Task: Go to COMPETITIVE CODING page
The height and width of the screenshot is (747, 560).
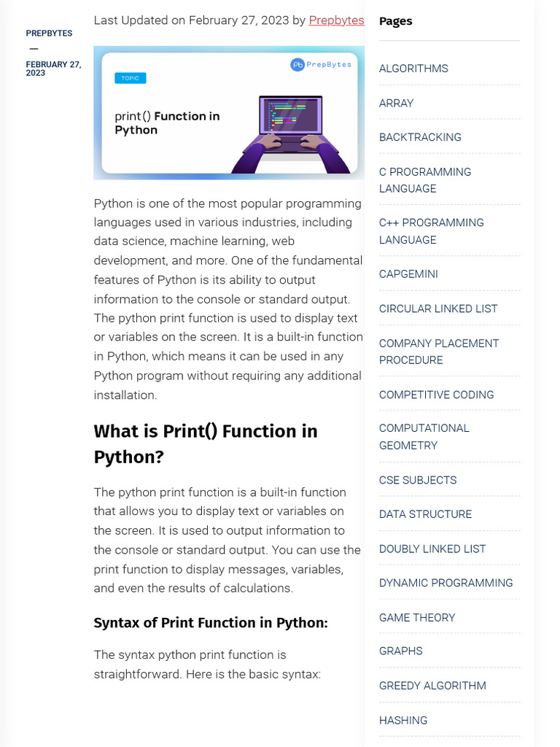Action: [436, 395]
